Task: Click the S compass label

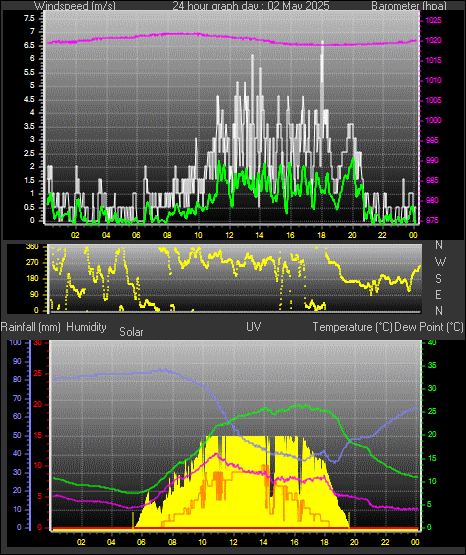Action: [438, 279]
